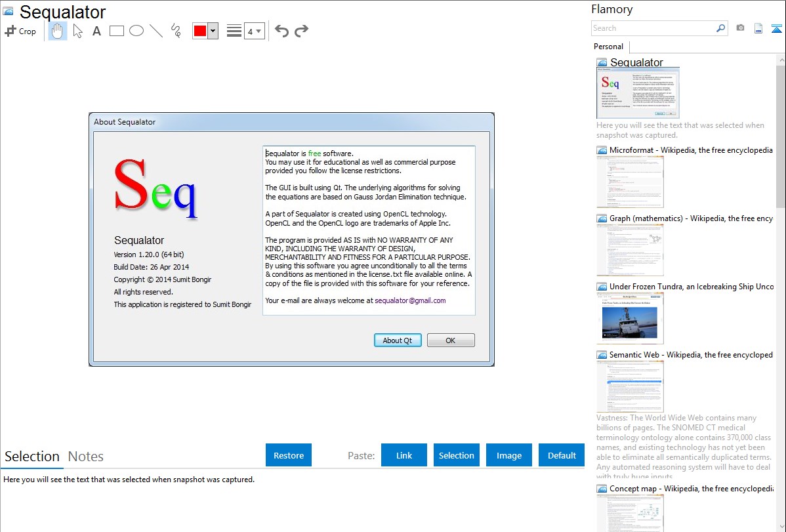Open the Semantic Web snapshot thumbnail
Screen dimensions: 786x532
(x=630, y=386)
